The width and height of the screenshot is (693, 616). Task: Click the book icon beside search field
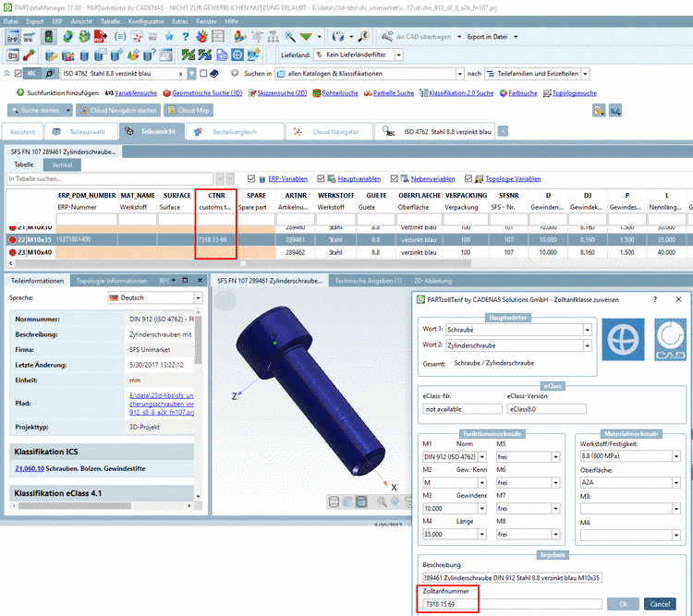tap(214, 73)
